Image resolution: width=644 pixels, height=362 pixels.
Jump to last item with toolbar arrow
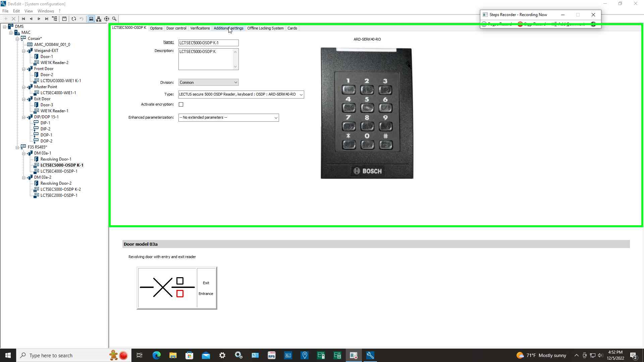47,19
